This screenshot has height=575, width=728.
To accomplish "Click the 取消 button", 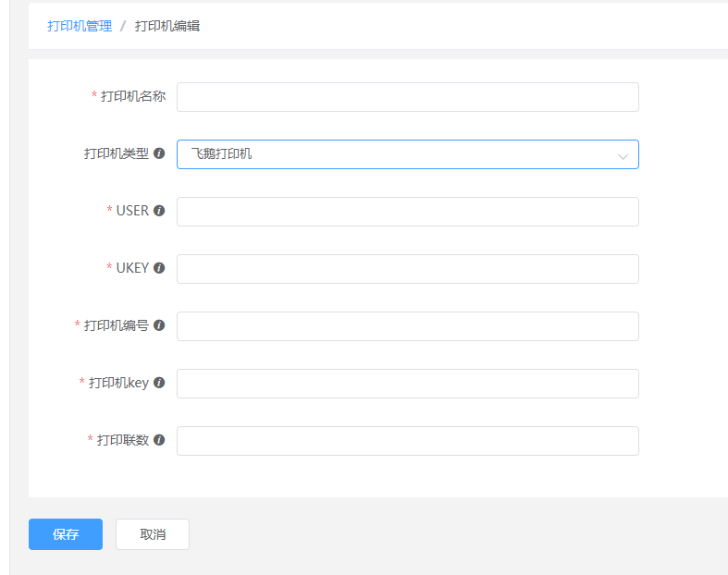I will coord(153,534).
